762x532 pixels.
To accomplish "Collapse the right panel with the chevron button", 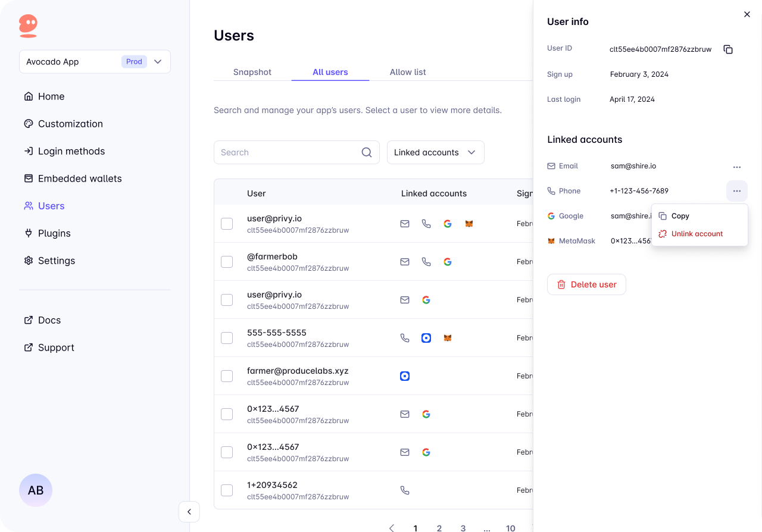I will coord(189,512).
